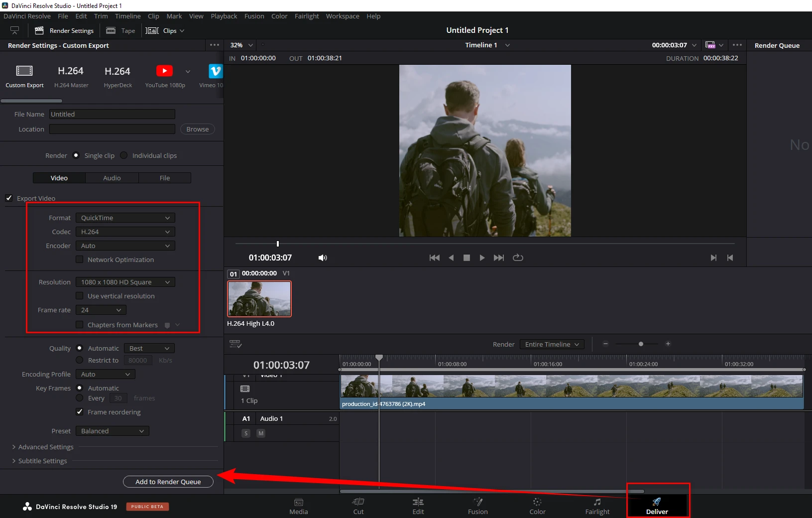Viewport: 812px width, 518px height.
Task: Open the Encoding Profile dropdown
Action: (106, 374)
